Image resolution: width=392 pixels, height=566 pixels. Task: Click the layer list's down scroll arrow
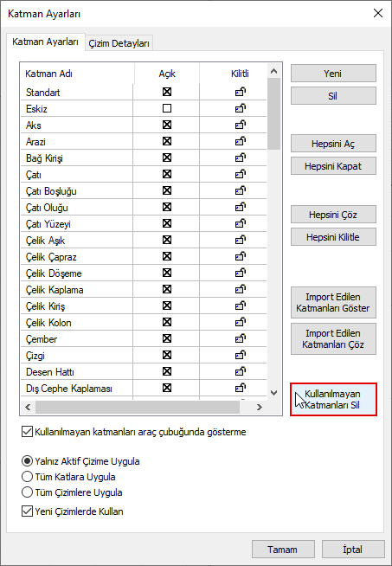274,393
